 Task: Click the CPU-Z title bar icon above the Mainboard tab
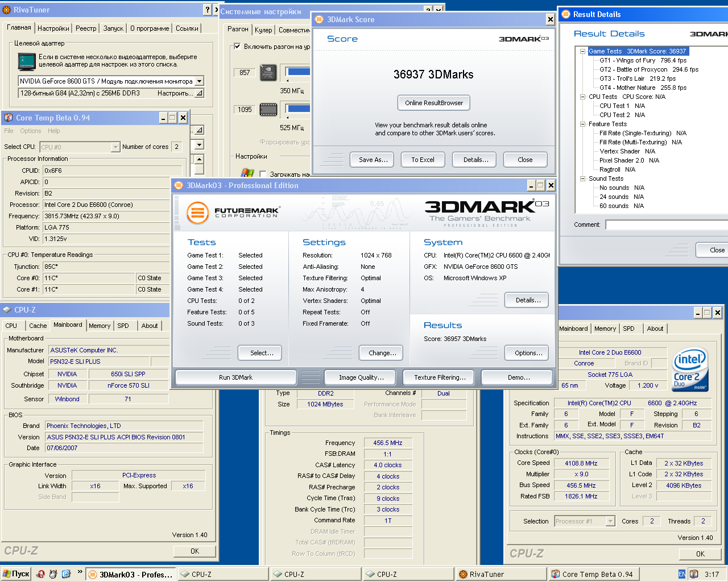[x=7, y=310]
